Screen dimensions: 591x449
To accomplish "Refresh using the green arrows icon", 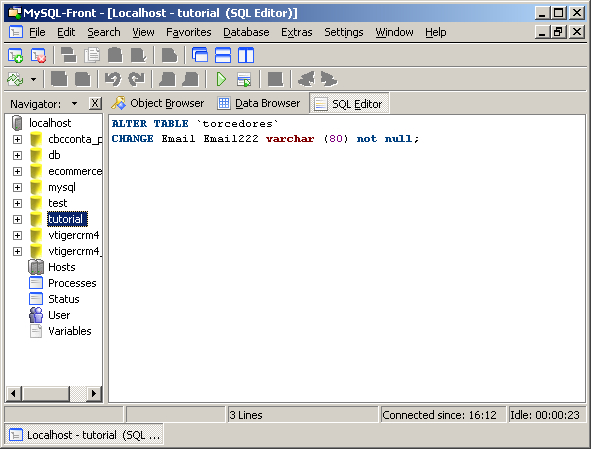I will (x=15, y=80).
